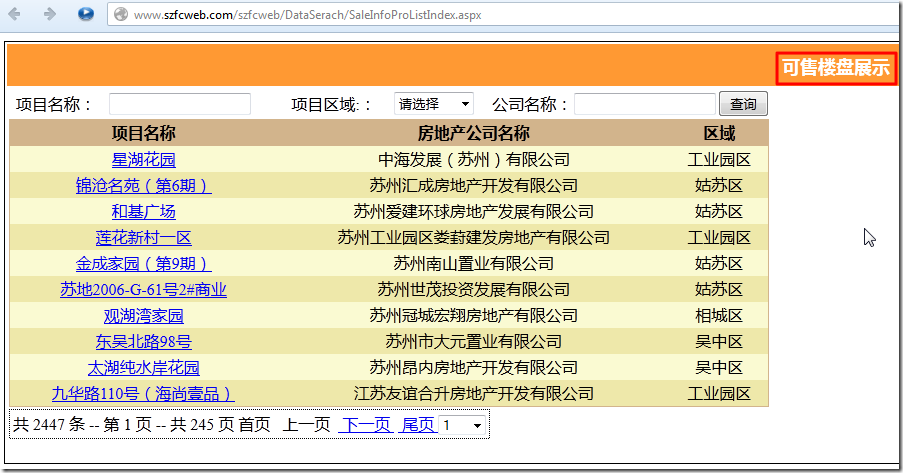Open the 莲花新村一区 link
This screenshot has width=903, height=473.
click(x=143, y=237)
